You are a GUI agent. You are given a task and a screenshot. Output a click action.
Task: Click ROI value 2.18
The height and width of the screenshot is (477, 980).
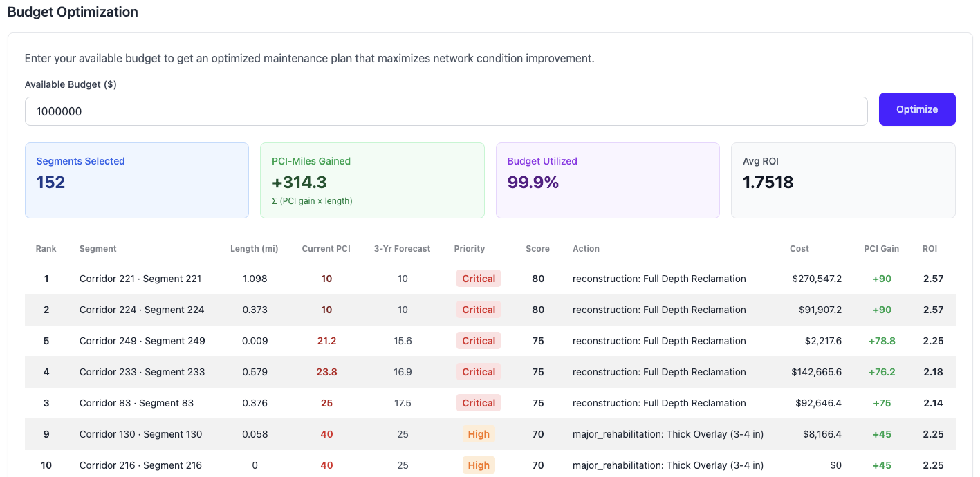coord(933,372)
